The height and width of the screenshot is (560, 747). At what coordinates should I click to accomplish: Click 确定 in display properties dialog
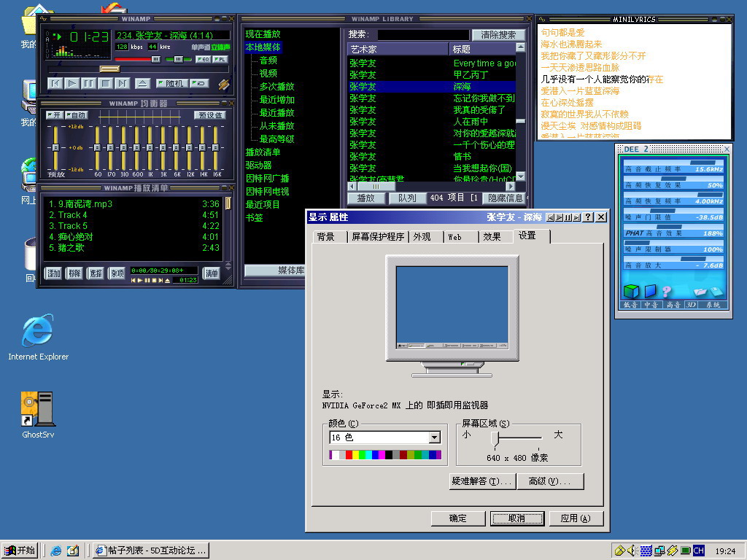pyautogui.click(x=458, y=518)
